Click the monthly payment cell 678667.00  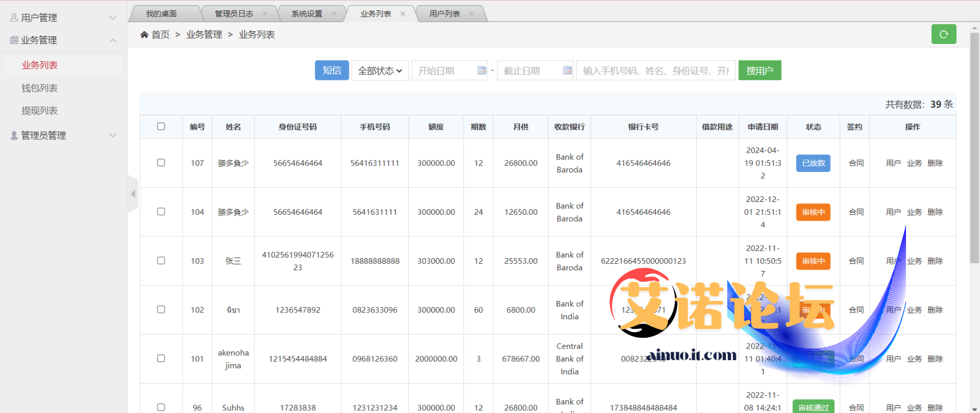coord(521,359)
